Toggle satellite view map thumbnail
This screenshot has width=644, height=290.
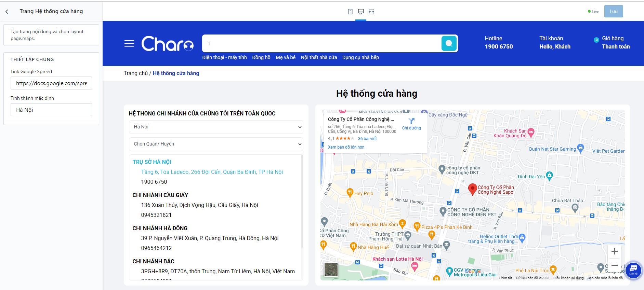click(x=331, y=270)
